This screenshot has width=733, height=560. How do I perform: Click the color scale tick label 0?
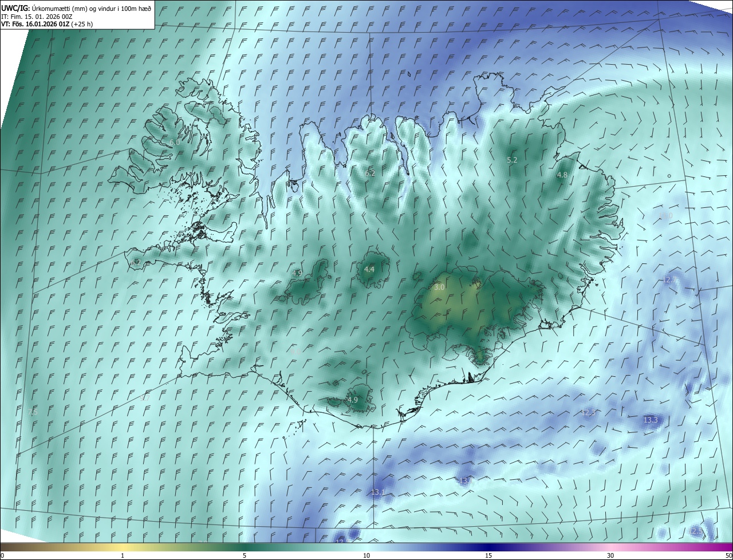(2, 555)
